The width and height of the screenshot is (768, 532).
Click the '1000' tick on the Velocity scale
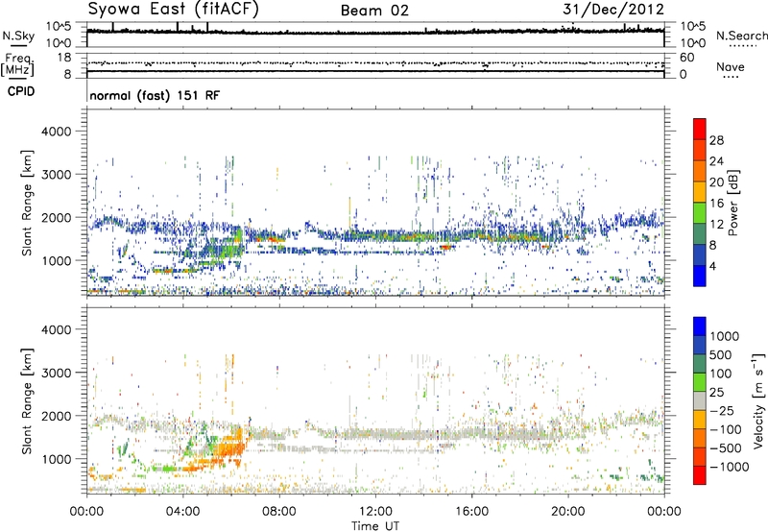(x=724, y=336)
